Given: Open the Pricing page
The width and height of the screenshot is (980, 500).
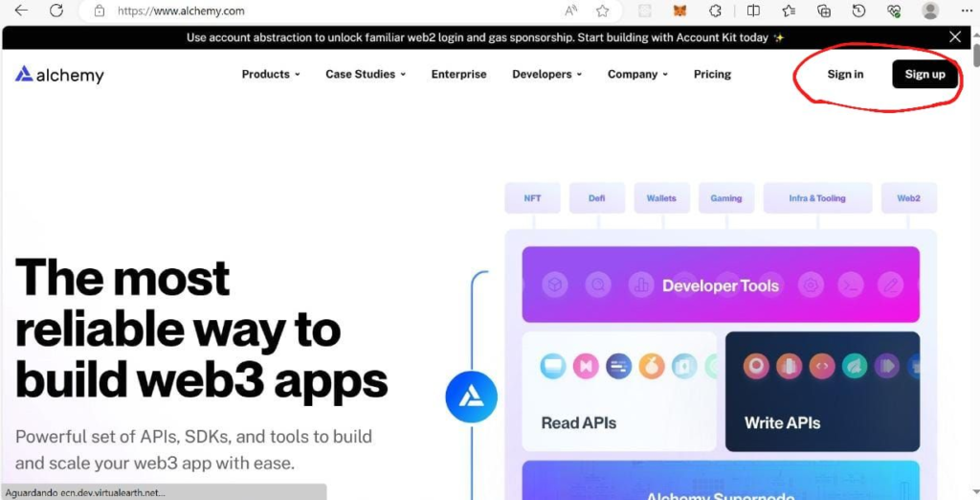Looking at the screenshot, I should (x=712, y=74).
